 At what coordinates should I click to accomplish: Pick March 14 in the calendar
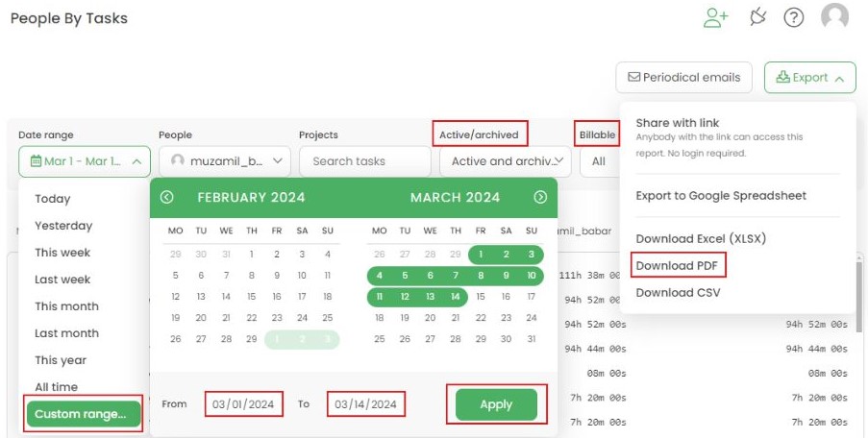(x=455, y=297)
